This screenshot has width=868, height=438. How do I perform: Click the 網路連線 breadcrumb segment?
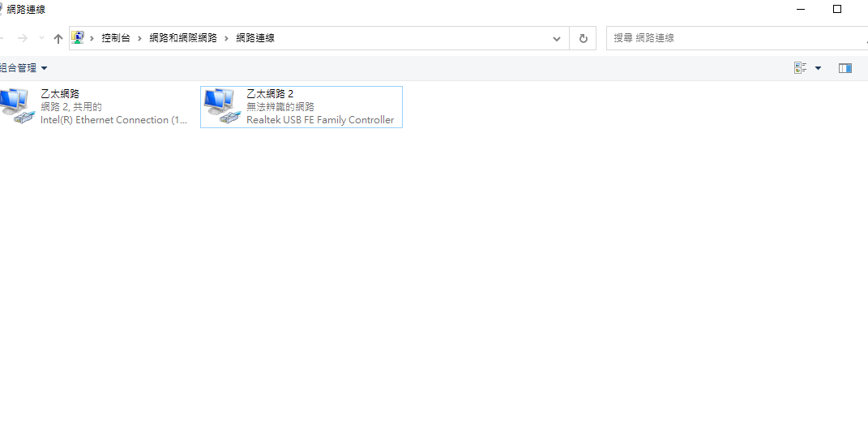tap(255, 38)
